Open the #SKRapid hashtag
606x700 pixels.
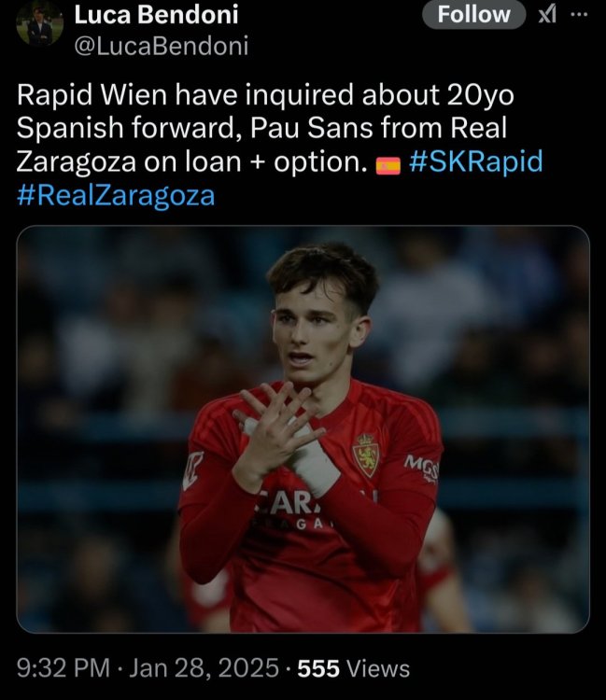(476, 161)
